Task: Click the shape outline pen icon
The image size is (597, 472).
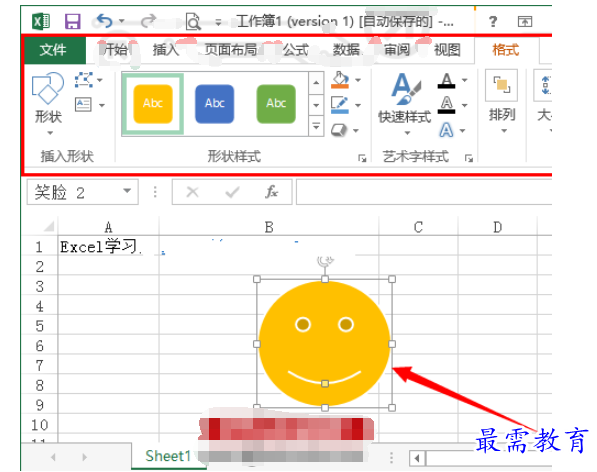Action: (340, 105)
